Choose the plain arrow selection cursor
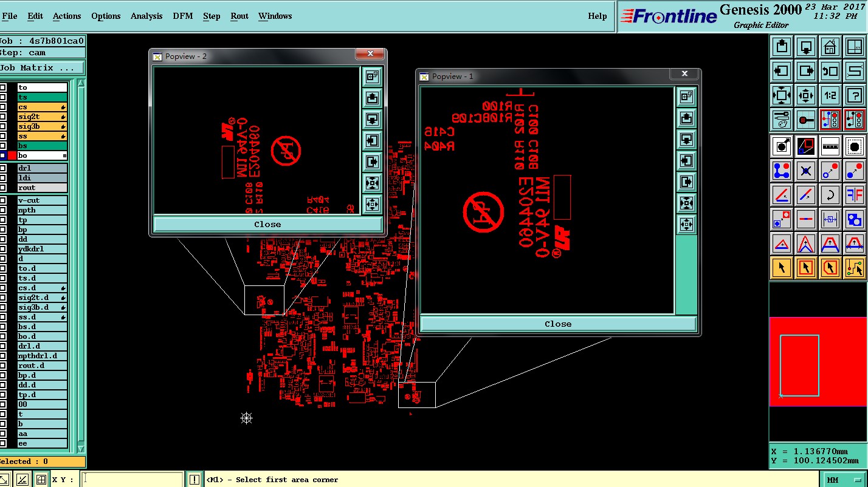 tap(781, 268)
